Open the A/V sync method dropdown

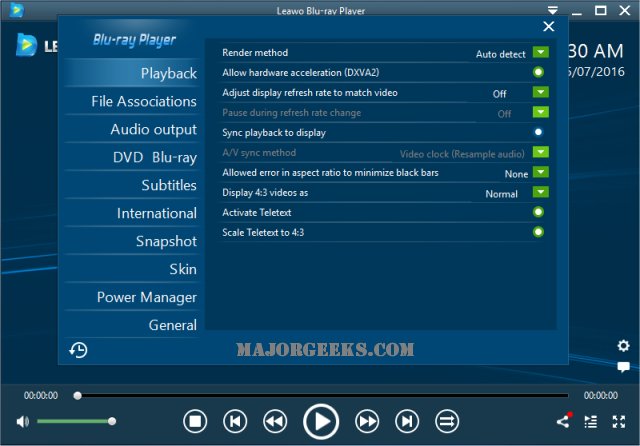tap(540, 152)
